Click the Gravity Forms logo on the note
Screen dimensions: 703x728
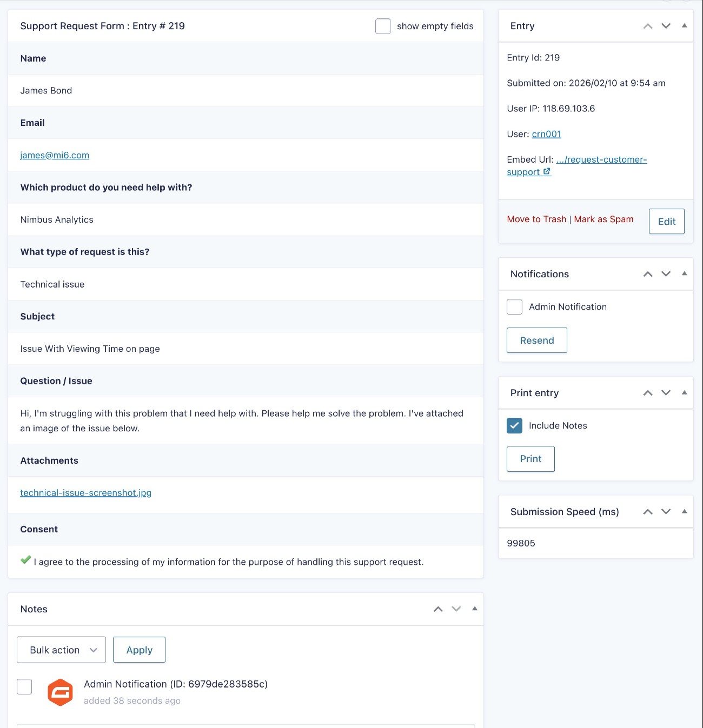(x=61, y=692)
